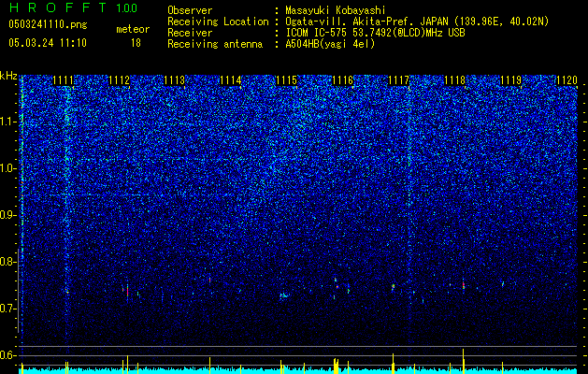This screenshot has height=374, width=588.
Task: Click the 1112 time marker
Action: coord(119,80)
